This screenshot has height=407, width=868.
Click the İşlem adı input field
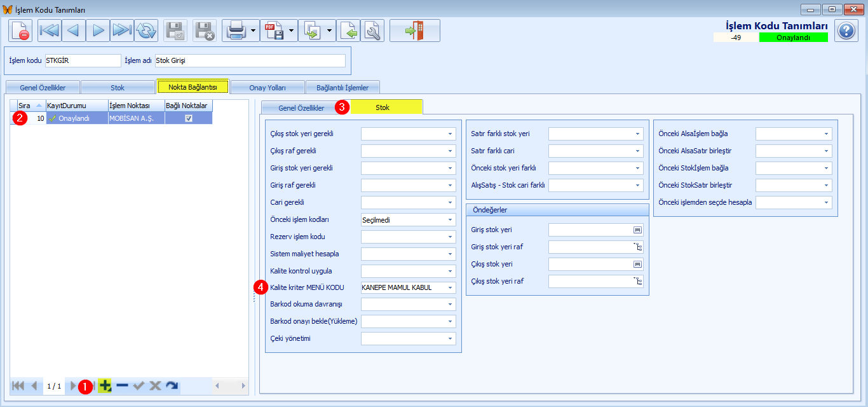[250, 60]
